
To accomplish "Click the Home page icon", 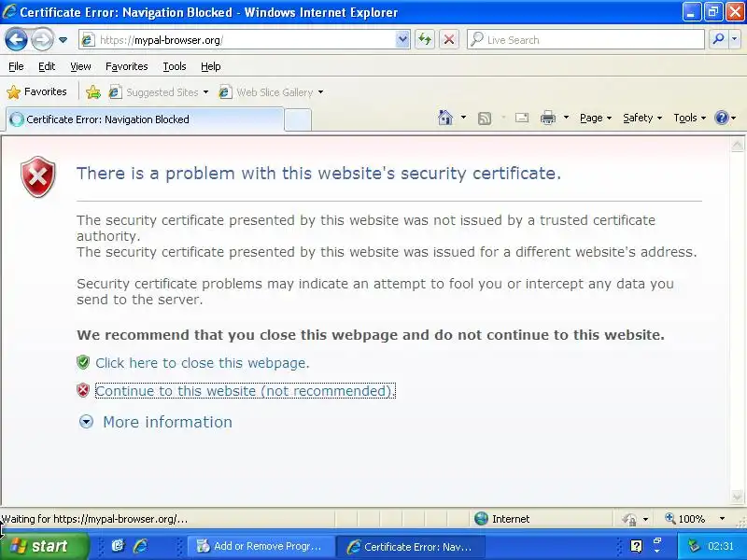I will point(445,118).
